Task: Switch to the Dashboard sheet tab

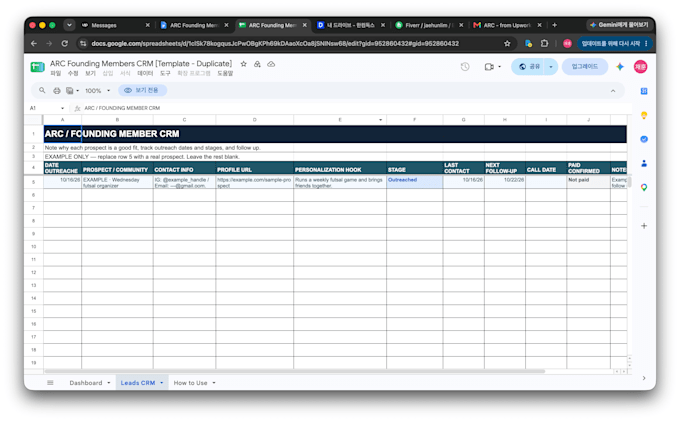Action: pyautogui.click(x=86, y=383)
